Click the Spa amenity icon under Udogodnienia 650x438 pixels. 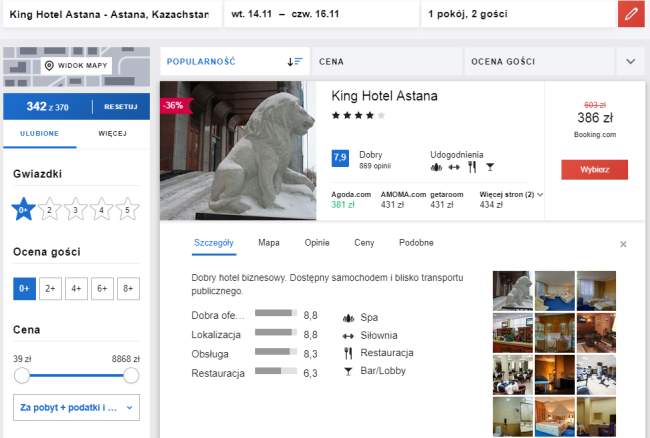click(436, 167)
